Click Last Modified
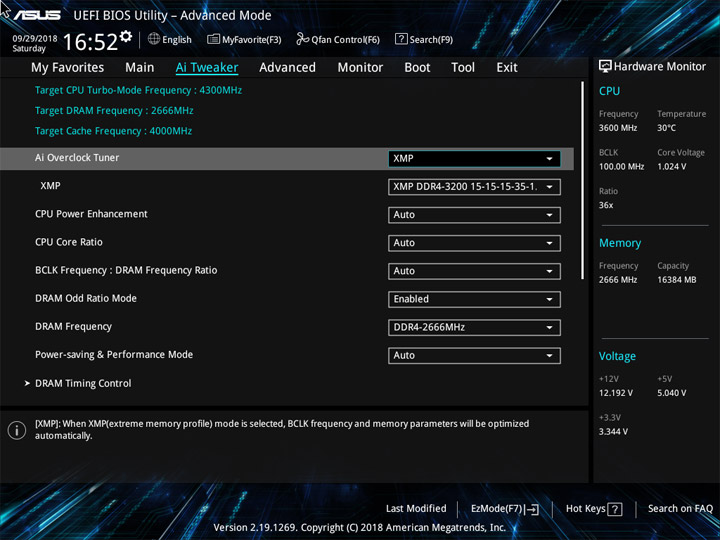The height and width of the screenshot is (540, 720). (x=416, y=509)
